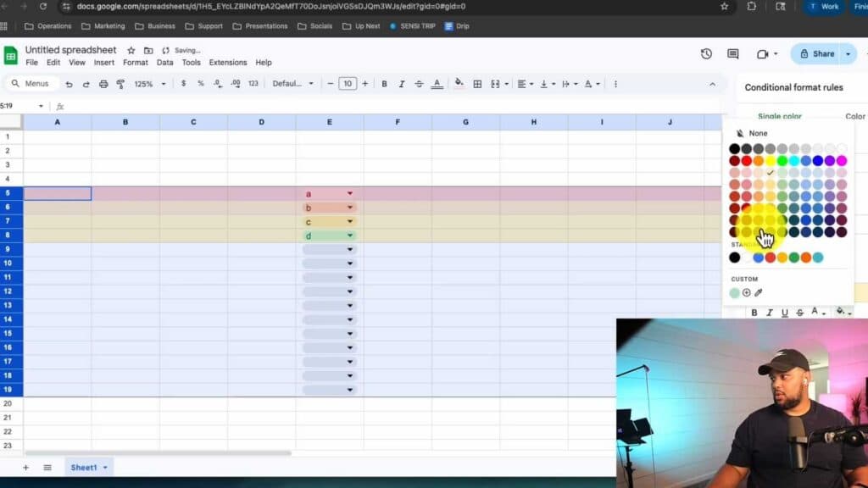Screen dimensions: 868x488
Task: Open zoom 125% dropdown
Action: (150, 84)
